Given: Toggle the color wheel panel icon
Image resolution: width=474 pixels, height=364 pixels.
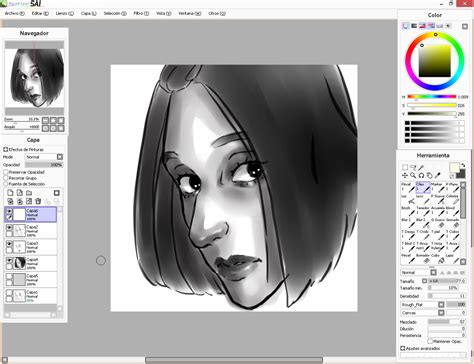Looking at the screenshot, I should 406,26.
